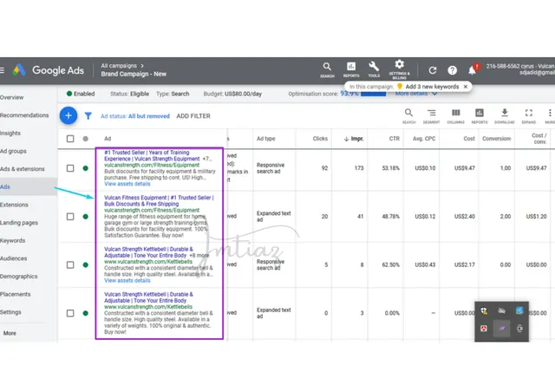Open the top bar Reports icon
The width and height of the screenshot is (555, 392).
coord(351,69)
